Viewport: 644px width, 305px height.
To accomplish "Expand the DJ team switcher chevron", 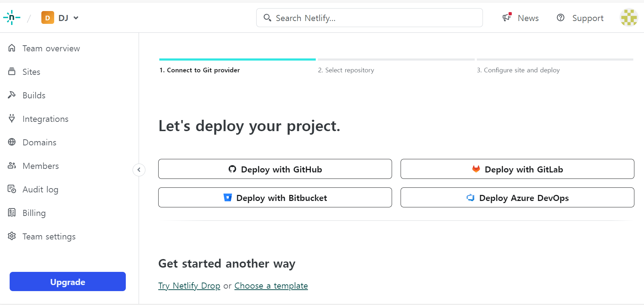I will tap(76, 18).
